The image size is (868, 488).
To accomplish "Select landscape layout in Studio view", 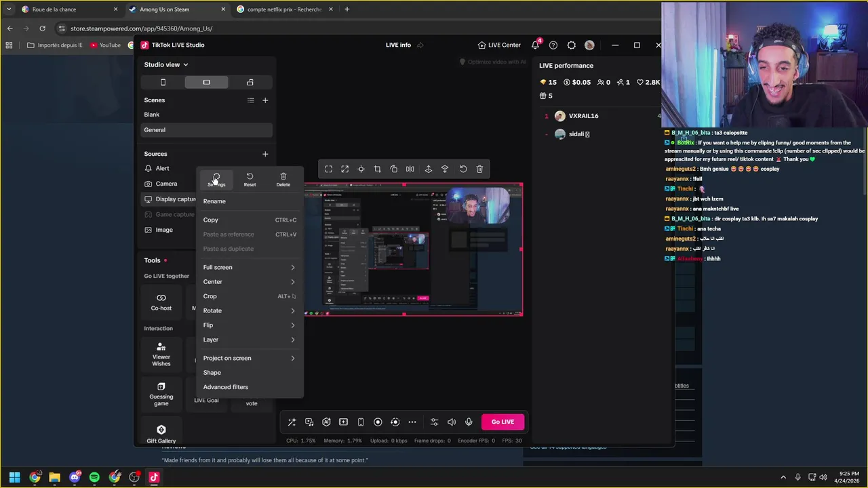I will click(x=206, y=82).
